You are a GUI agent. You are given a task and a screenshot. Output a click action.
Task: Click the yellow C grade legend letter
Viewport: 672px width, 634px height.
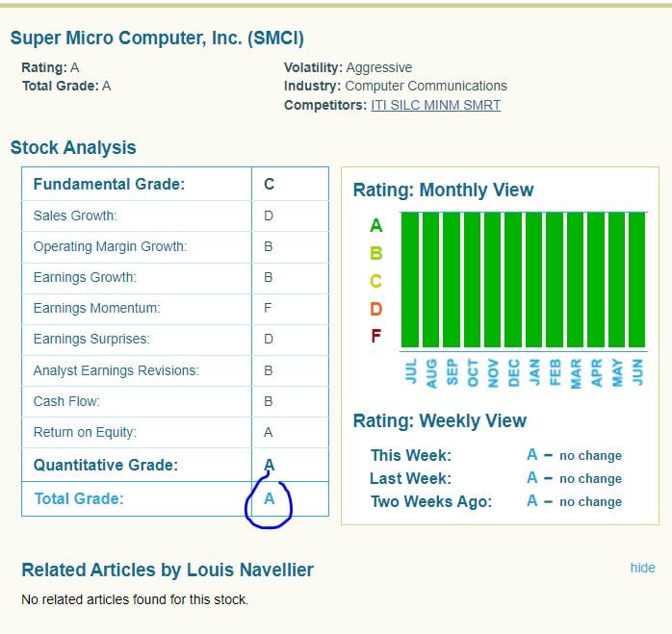[x=375, y=282]
